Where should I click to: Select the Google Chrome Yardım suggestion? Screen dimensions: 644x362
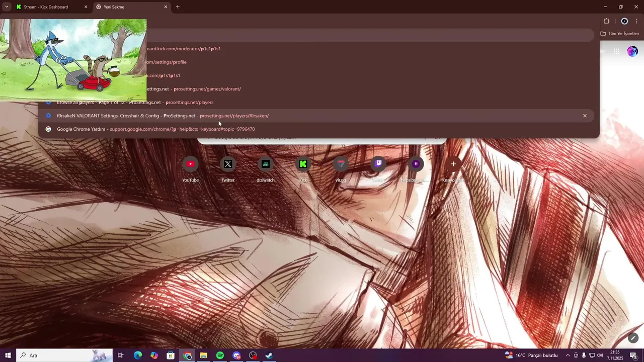[316, 129]
